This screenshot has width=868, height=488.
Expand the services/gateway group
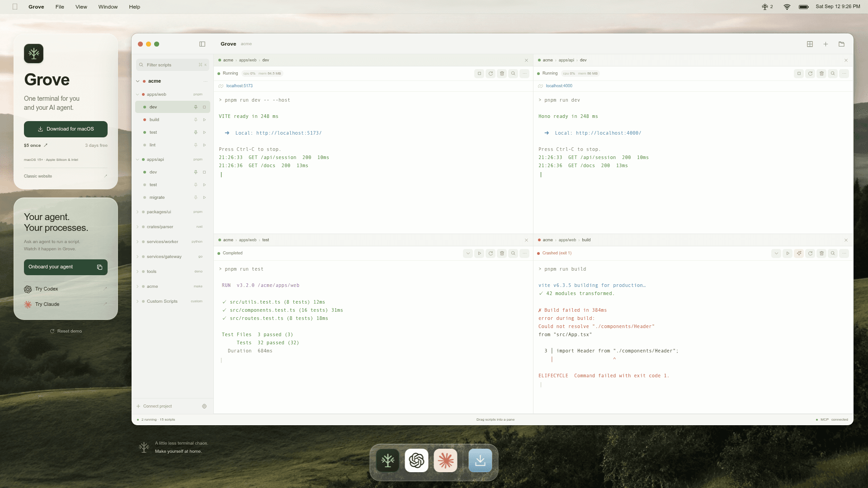coord(137,257)
